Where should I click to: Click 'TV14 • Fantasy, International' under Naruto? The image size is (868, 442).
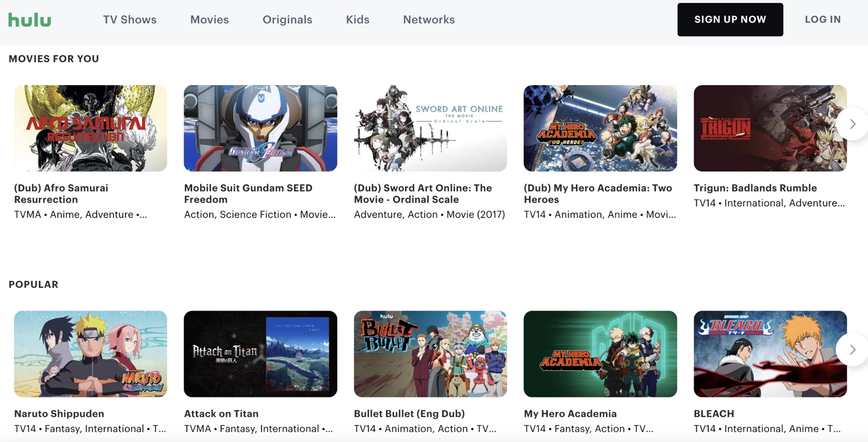pyautogui.click(x=90, y=428)
